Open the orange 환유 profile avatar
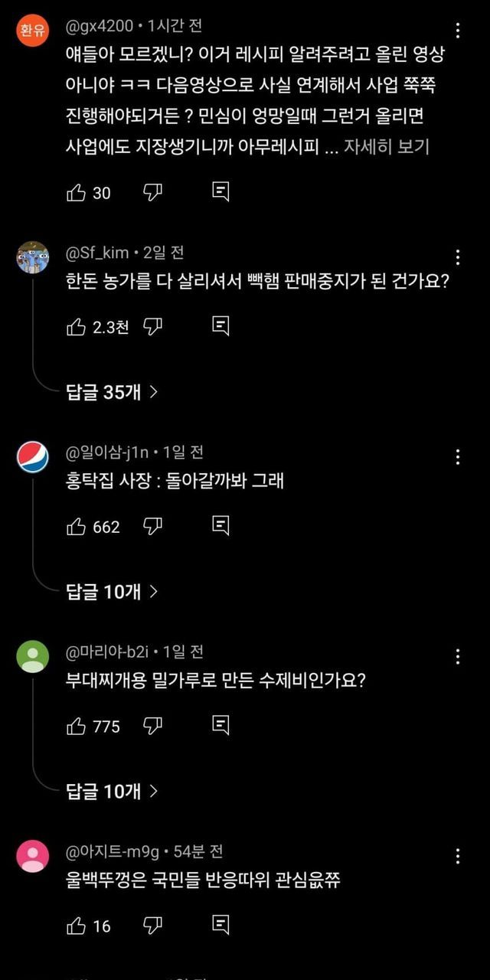 click(x=33, y=31)
